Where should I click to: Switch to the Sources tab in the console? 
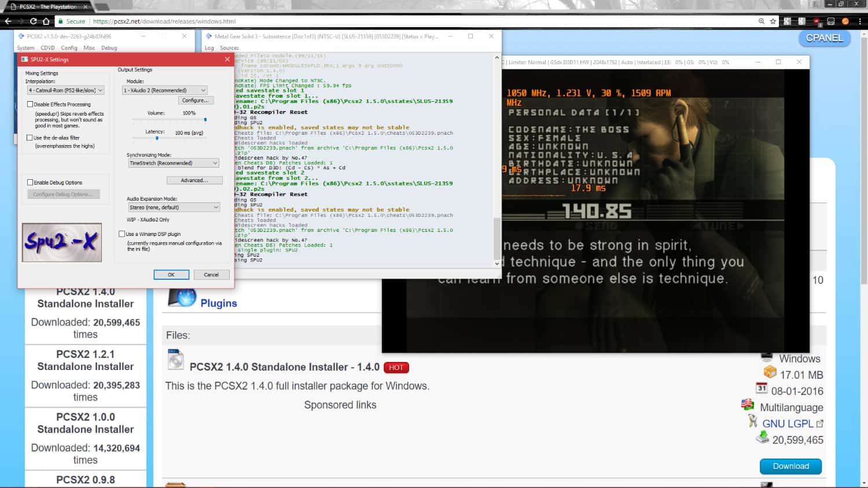(x=229, y=47)
